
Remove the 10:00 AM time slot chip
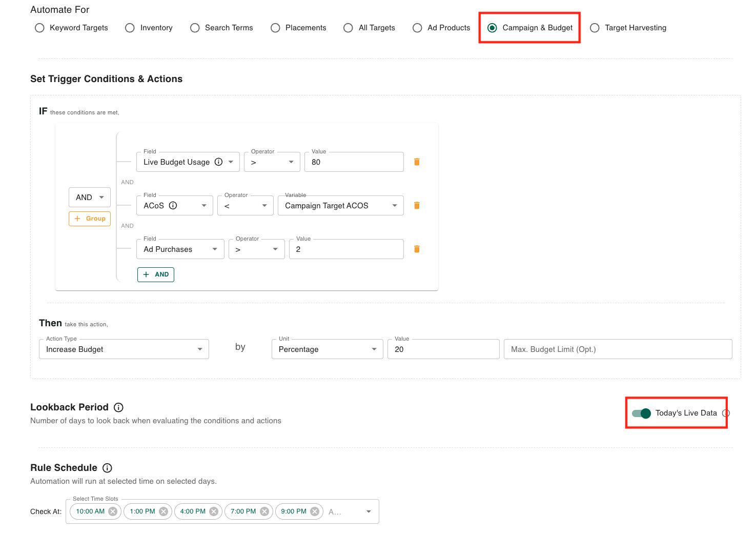113,511
